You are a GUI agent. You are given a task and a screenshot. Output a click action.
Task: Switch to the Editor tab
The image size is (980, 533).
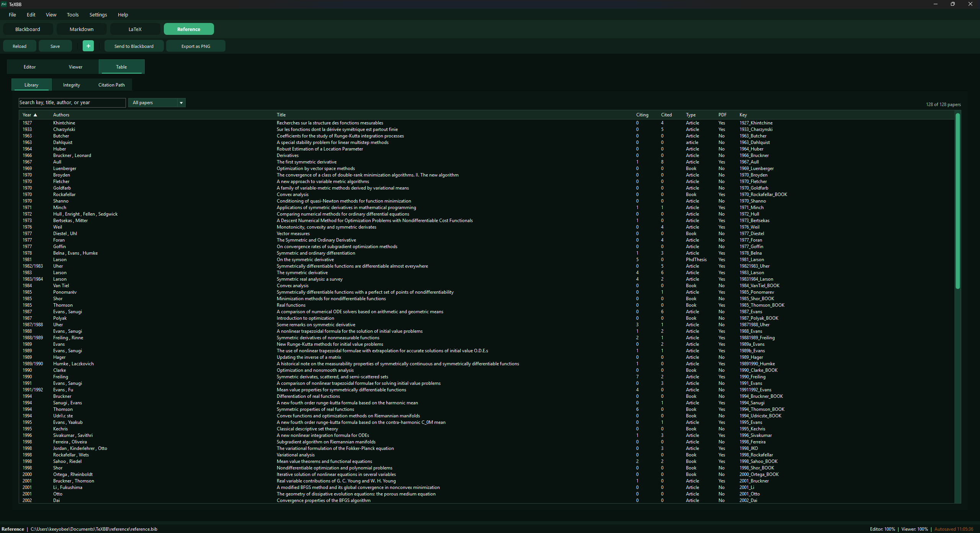coord(30,67)
